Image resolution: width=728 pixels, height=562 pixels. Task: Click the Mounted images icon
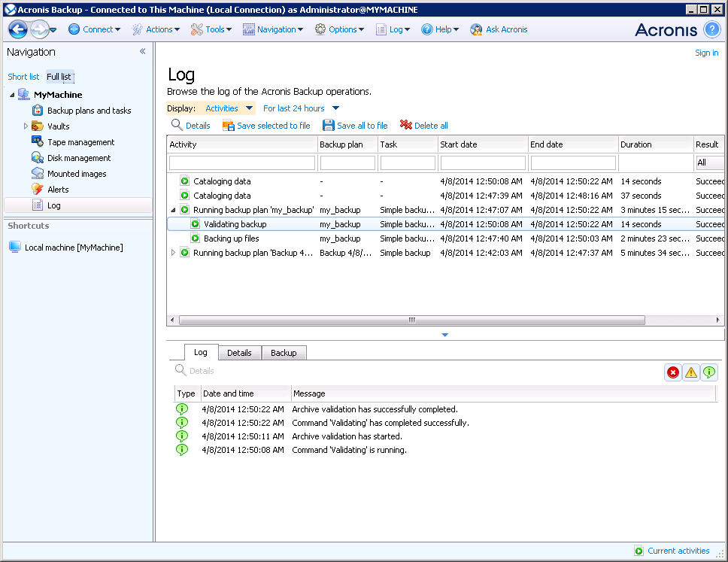coord(38,174)
